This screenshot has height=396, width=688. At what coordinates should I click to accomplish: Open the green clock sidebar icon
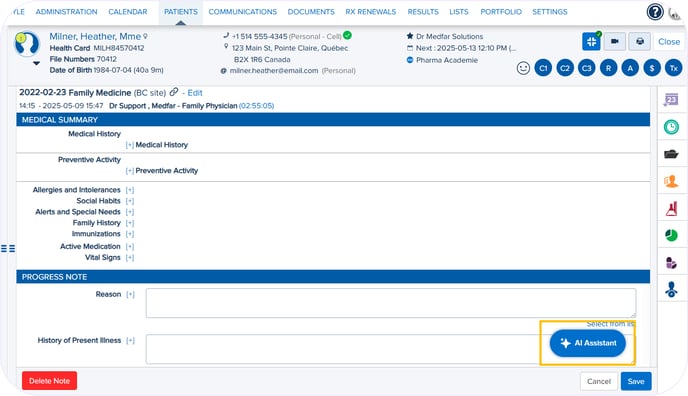click(671, 127)
